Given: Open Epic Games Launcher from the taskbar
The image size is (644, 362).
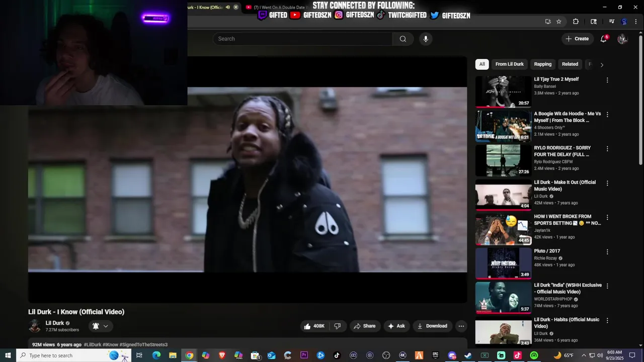Looking at the screenshot, I should pos(436,355).
